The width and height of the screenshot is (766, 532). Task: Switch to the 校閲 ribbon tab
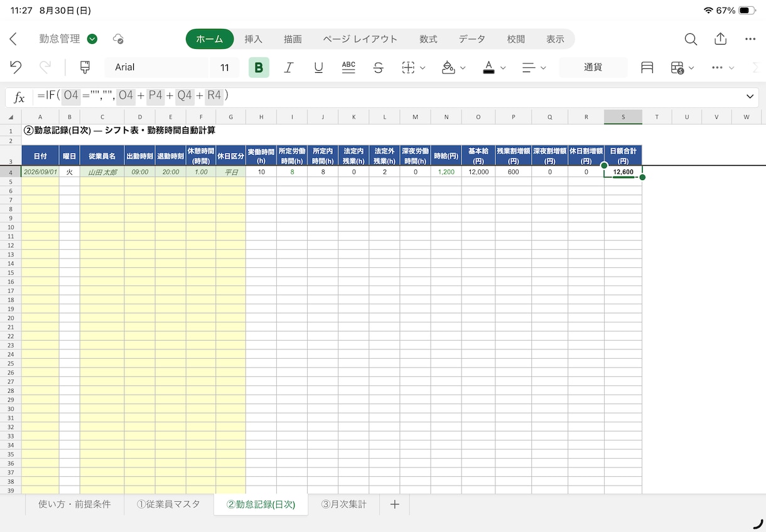(516, 39)
